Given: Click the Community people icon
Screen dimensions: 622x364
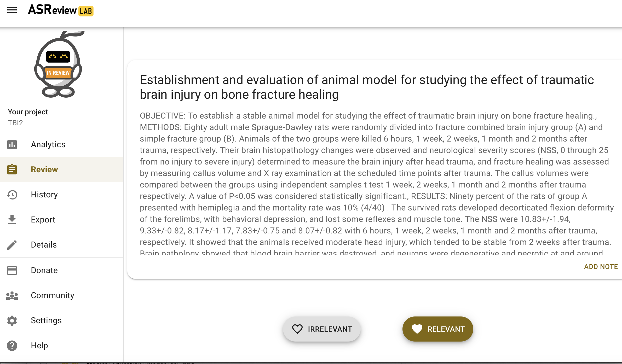Looking at the screenshot, I should click(x=12, y=295).
